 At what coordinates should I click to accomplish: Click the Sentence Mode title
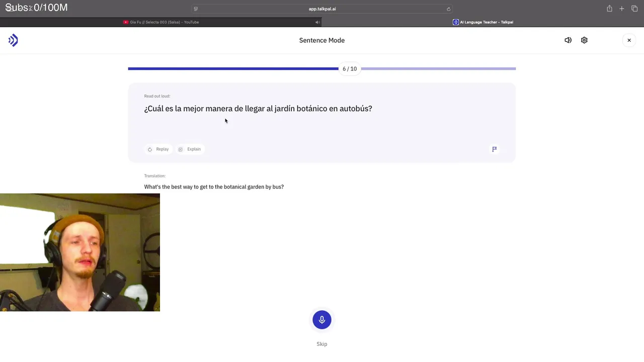coord(322,40)
